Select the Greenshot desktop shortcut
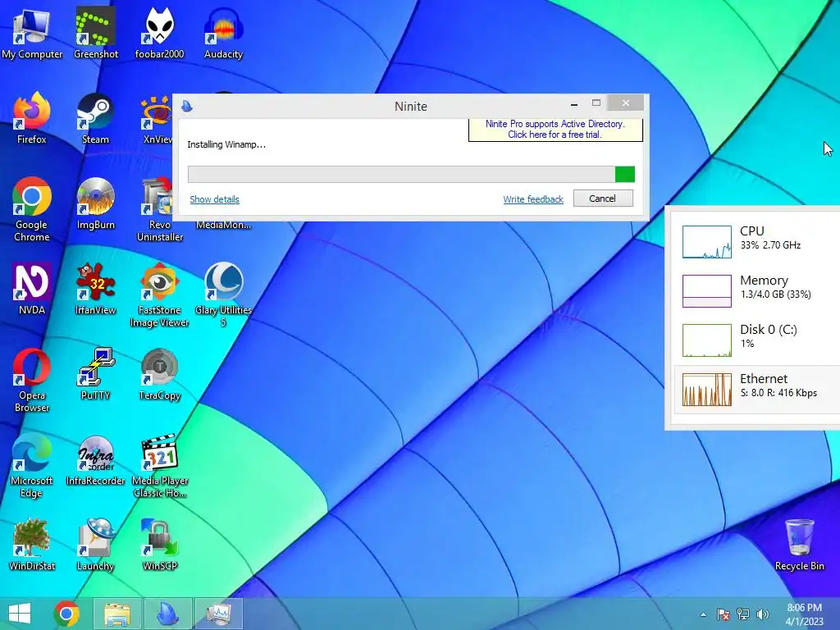 point(95,33)
